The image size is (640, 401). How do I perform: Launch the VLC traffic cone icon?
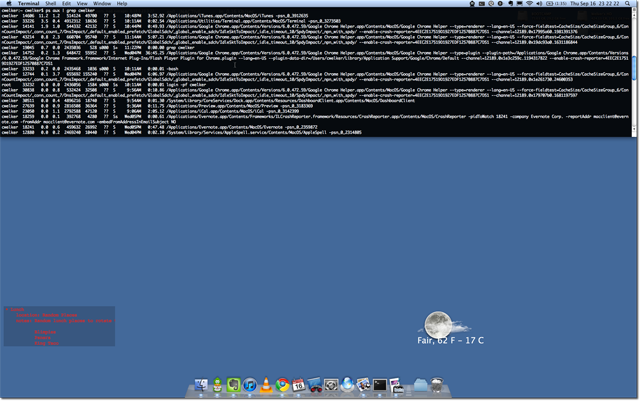[266, 385]
